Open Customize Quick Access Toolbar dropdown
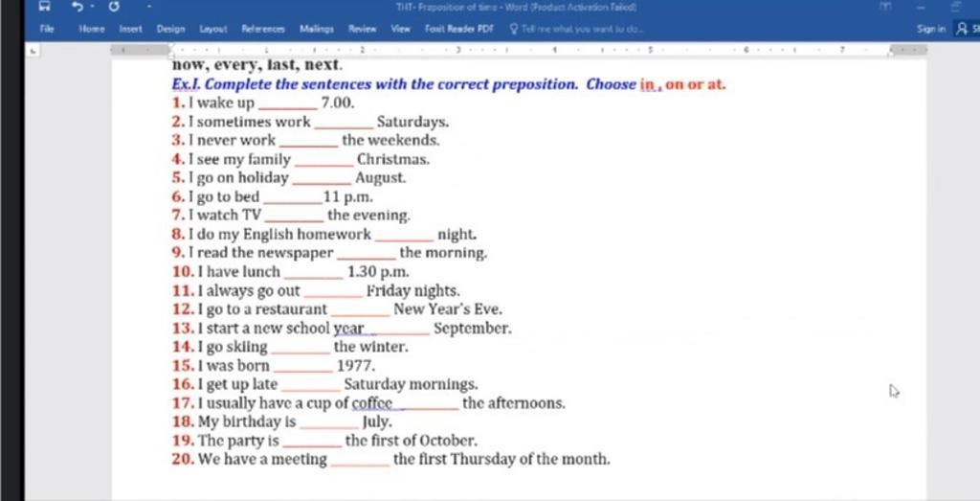This screenshot has width=980, height=501. [150, 7]
